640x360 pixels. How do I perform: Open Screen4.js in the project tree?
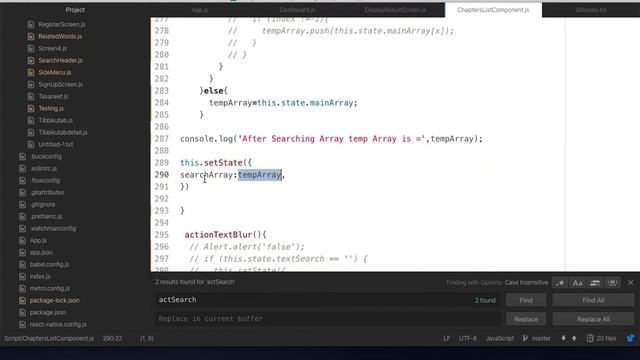coord(52,48)
